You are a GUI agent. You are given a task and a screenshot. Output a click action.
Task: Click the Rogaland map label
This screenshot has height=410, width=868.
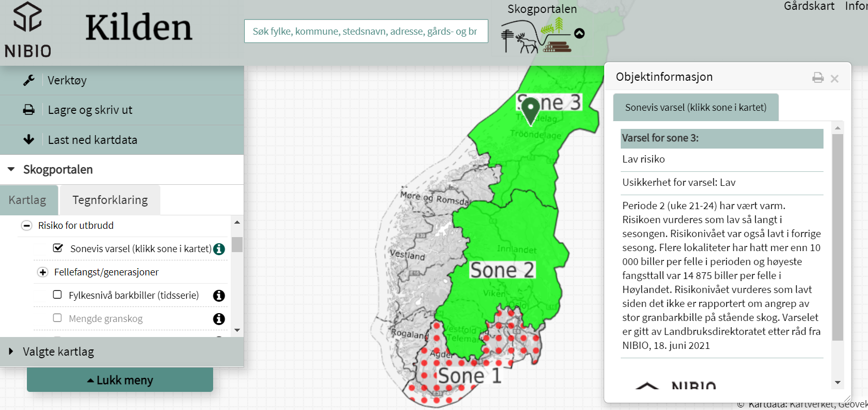(410, 334)
